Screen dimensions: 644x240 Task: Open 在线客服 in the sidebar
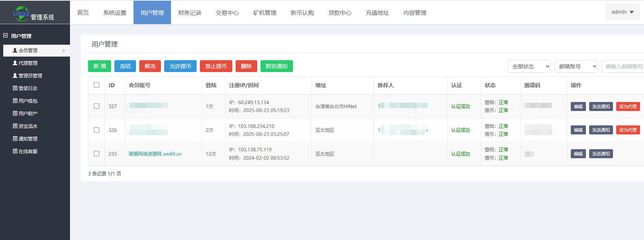28,151
